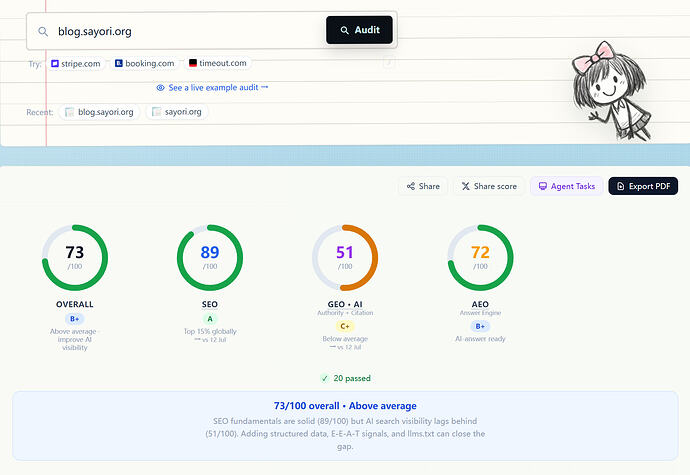Image resolution: width=690 pixels, height=475 pixels.
Task: Click the Share score button
Action: 489,186
